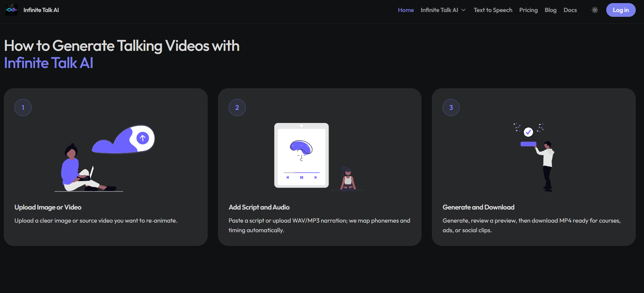Click the 'Upload a clear image or source video' text
The image size is (644, 293).
96,221
